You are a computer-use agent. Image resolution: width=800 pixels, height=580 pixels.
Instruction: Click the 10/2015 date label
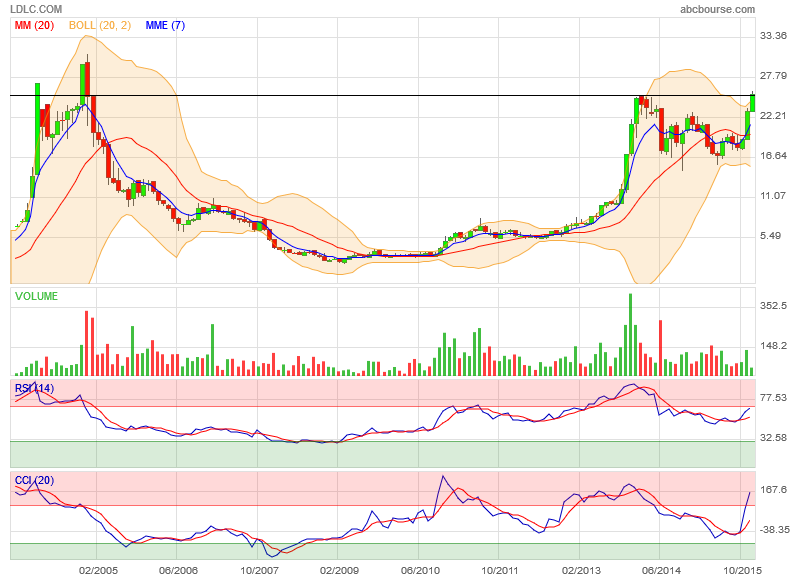coord(741,570)
